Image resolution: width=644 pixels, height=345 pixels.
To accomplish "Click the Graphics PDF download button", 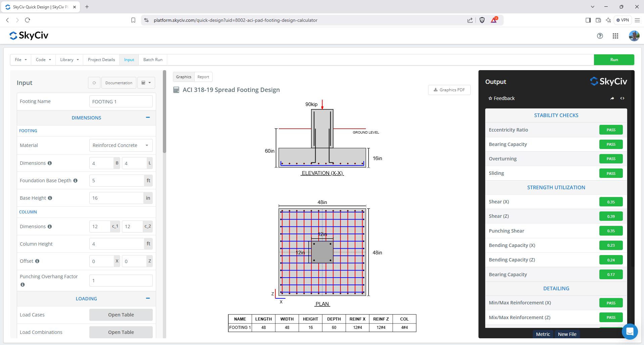I will click(449, 90).
